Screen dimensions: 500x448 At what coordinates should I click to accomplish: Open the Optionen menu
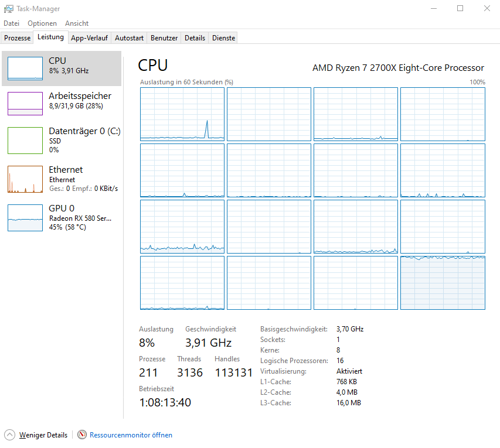[x=42, y=23]
